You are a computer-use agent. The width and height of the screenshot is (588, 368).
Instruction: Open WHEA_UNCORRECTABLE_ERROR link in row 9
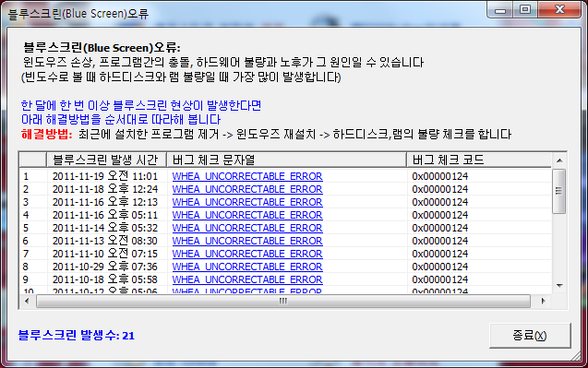pos(247,279)
